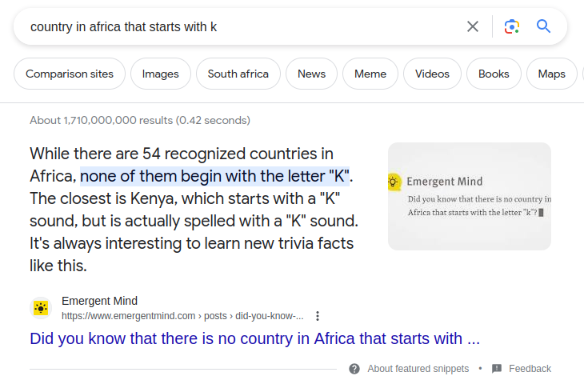Clear the search query with X icon
The width and height of the screenshot is (584, 392).
pos(473,26)
